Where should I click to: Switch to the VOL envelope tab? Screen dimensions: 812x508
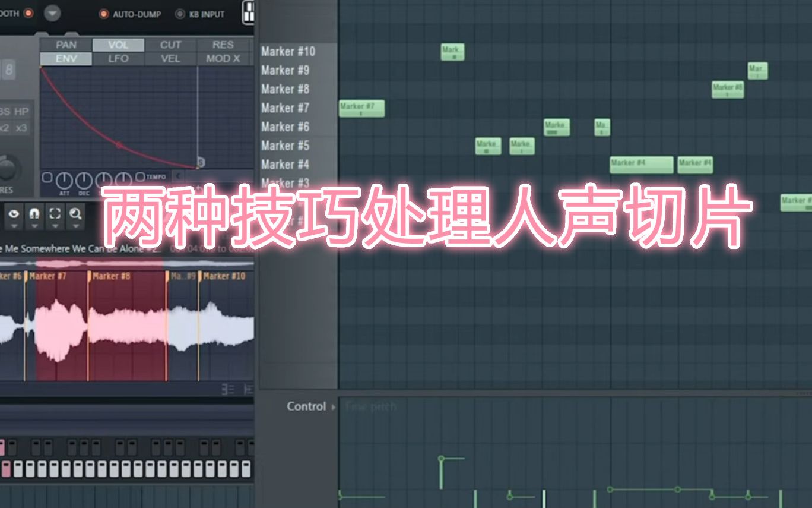(x=119, y=45)
